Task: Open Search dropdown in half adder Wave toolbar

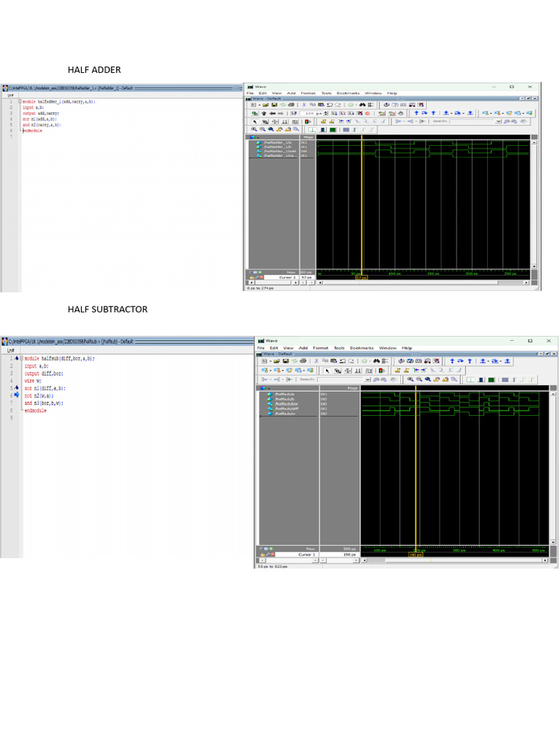Action: point(498,121)
